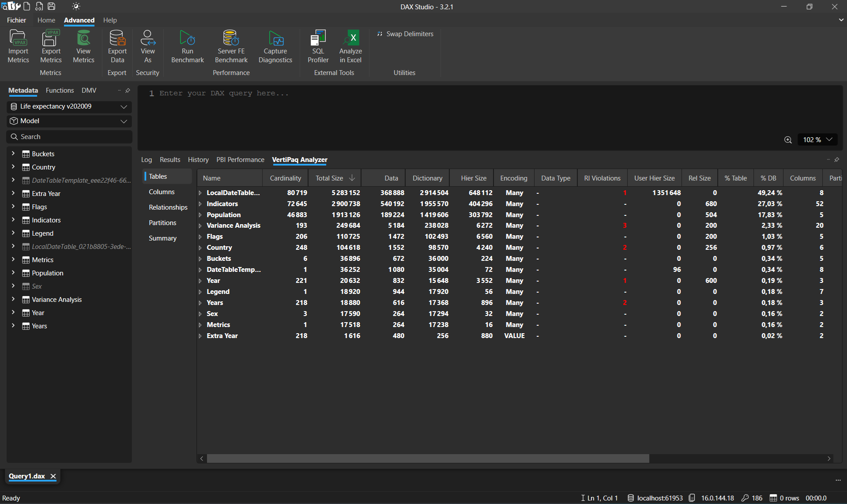This screenshot has width=847, height=504.
Task: Open the 102 % zoom dropdown
Action: click(818, 139)
